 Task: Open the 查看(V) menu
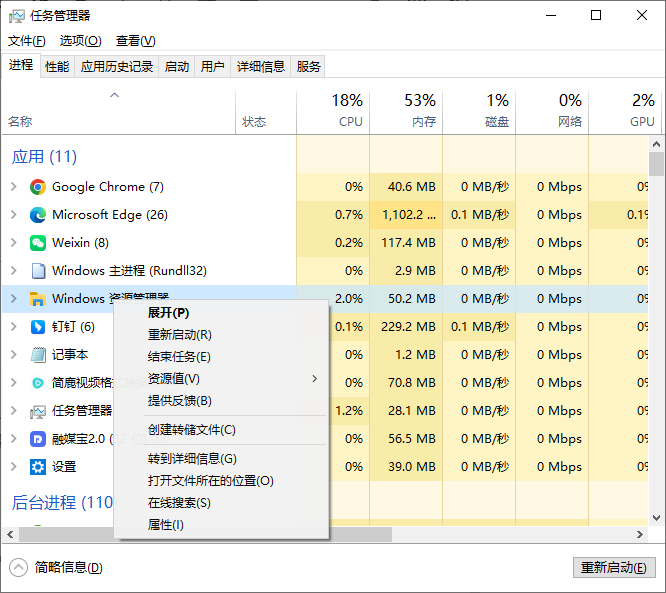point(135,41)
